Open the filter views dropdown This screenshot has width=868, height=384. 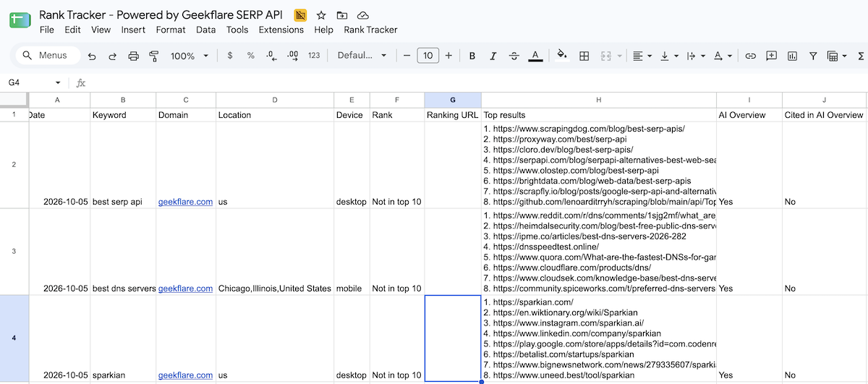[837, 56]
